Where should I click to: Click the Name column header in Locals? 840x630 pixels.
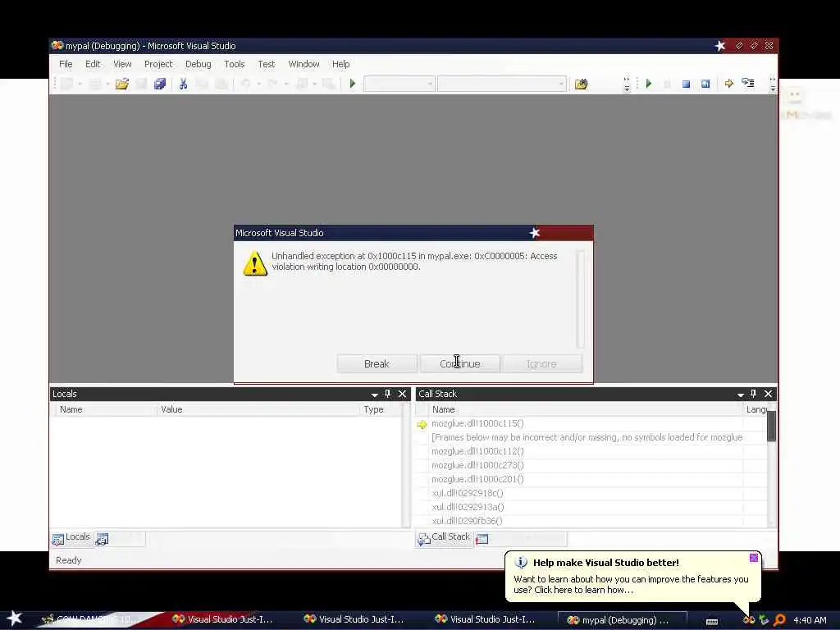[x=106, y=409]
